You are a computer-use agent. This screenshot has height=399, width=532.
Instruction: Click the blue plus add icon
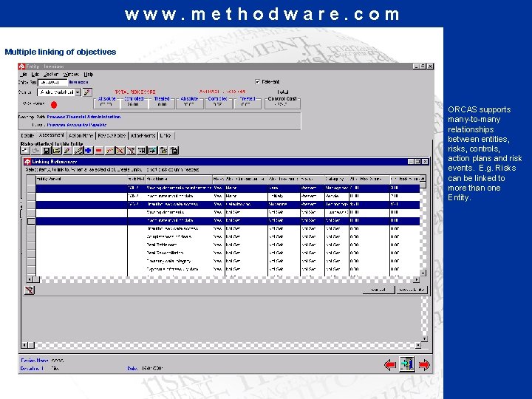click(88, 150)
